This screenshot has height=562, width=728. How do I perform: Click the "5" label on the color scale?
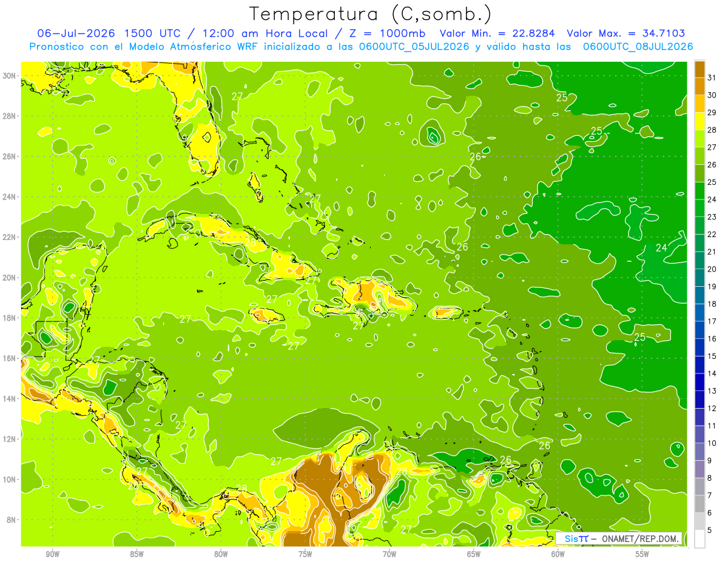710,530
